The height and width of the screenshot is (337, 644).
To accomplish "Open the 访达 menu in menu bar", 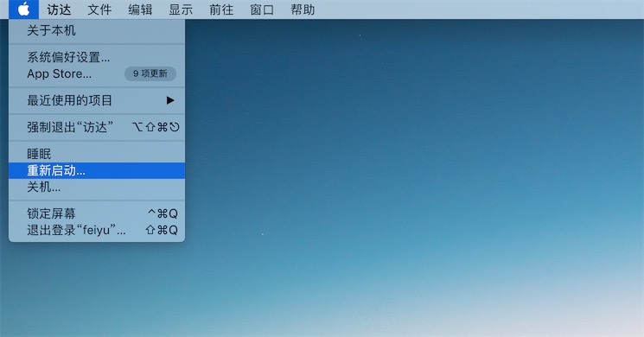I will pyautogui.click(x=59, y=10).
